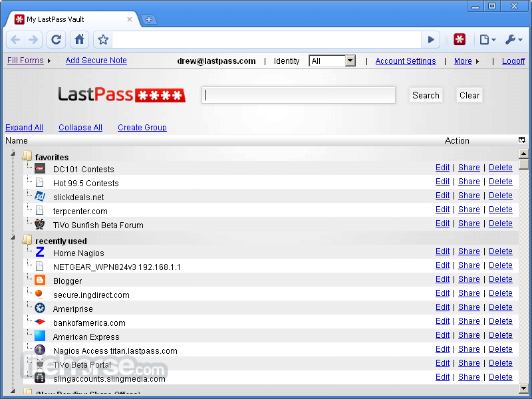Collapse the recently used group triangle
Viewport: 532px width, 399px height.
(x=13, y=238)
